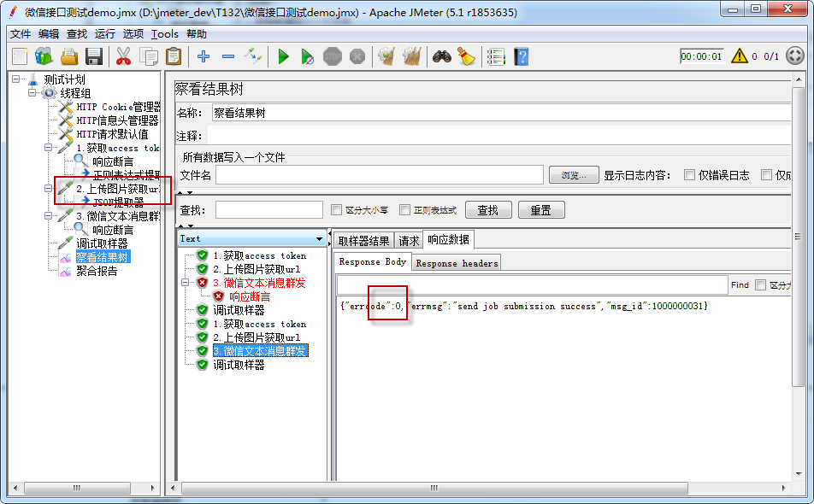The height and width of the screenshot is (504, 814).
Task: Toggle 仅错误日志 checkbox
Action: tap(689, 175)
